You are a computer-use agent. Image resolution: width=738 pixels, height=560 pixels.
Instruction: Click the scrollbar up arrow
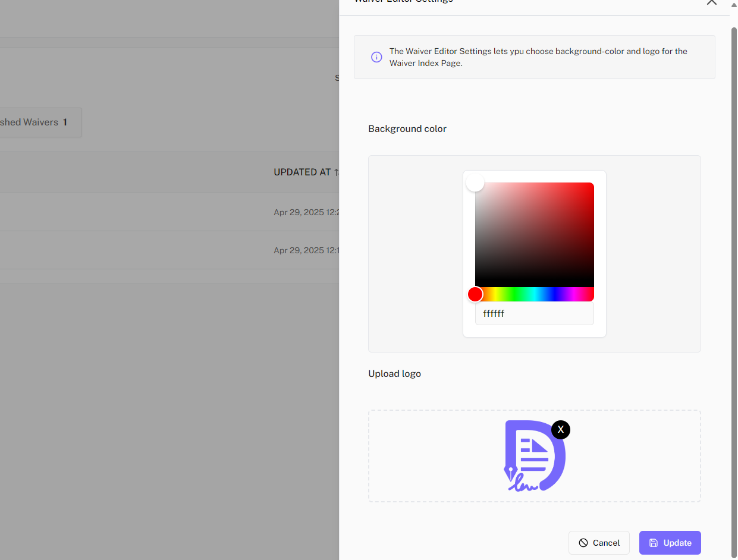tap(733, 4)
